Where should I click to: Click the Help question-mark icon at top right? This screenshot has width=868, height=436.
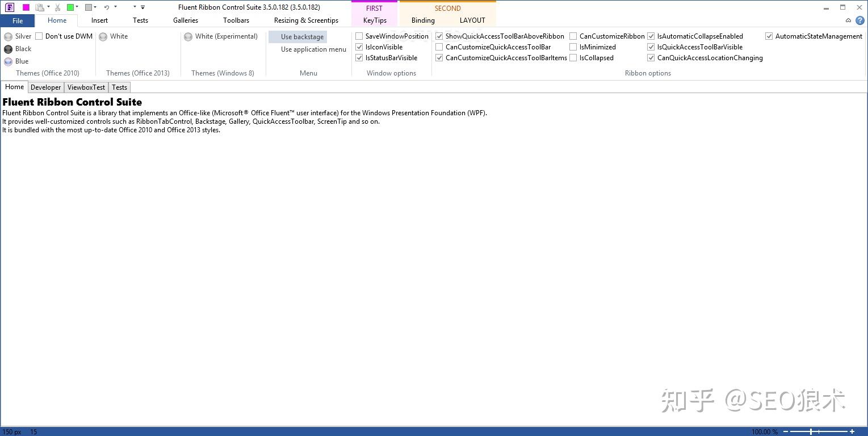click(859, 20)
